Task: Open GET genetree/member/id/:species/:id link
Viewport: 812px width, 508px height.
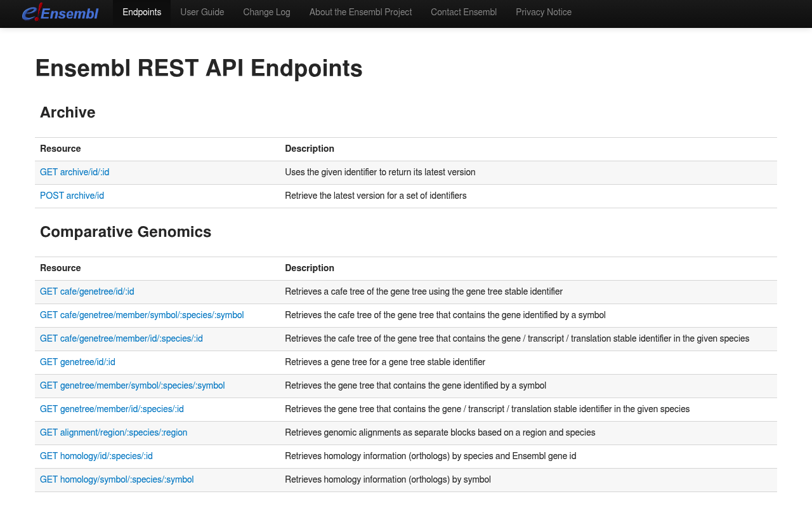Action: coord(112,409)
